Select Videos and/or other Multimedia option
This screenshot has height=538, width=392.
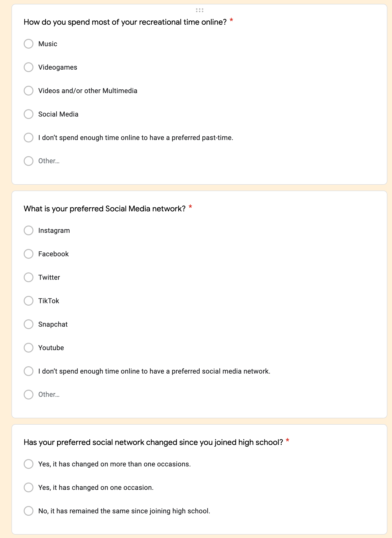pyautogui.click(x=29, y=91)
